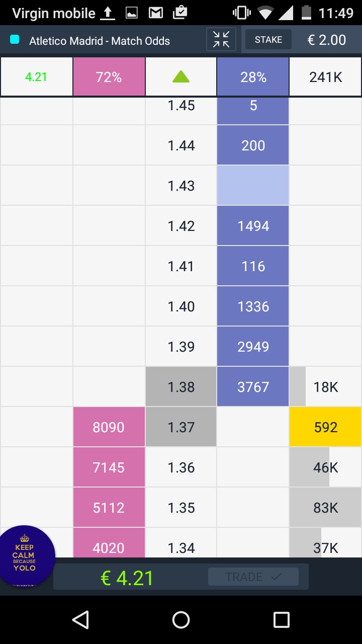Tap the blue 3767 lay cell
The image size is (362, 644).
pyautogui.click(x=253, y=387)
